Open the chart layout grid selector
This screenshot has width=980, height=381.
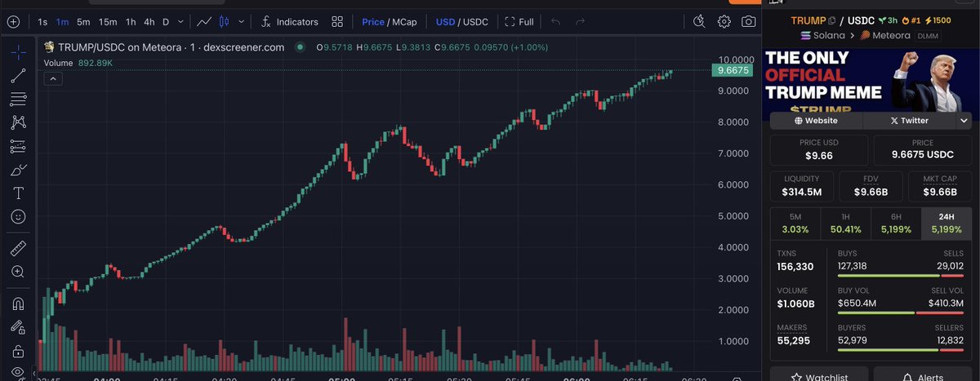(337, 22)
